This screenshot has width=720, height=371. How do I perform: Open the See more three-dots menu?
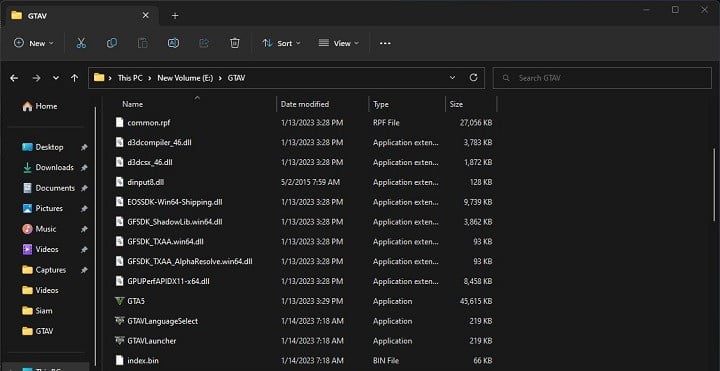385,43
